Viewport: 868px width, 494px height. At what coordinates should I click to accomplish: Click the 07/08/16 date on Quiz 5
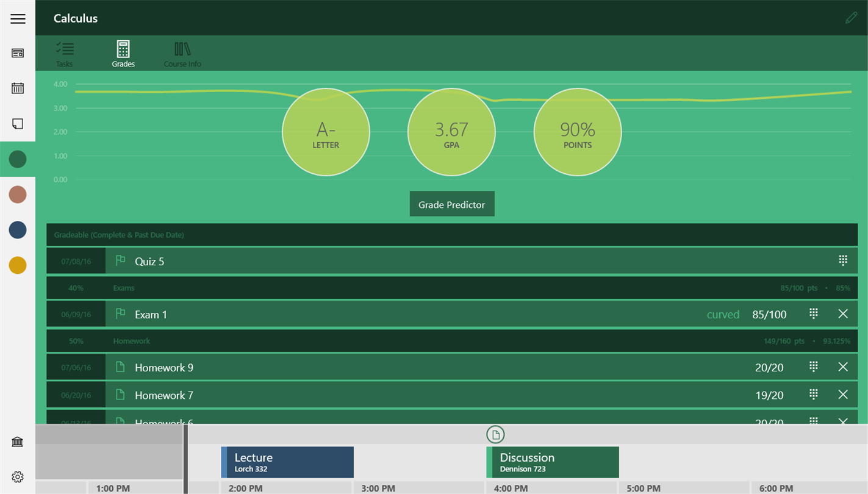(x=76, y=262)
